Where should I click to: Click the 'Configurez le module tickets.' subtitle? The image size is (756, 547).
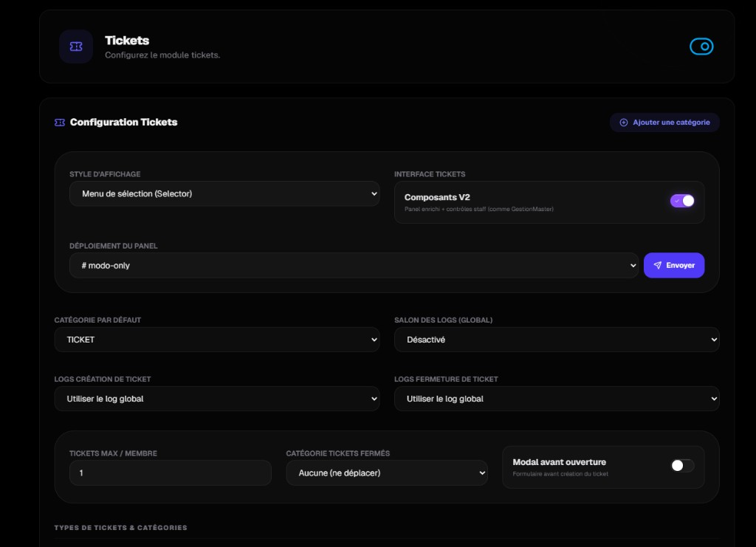pos(162,55)
